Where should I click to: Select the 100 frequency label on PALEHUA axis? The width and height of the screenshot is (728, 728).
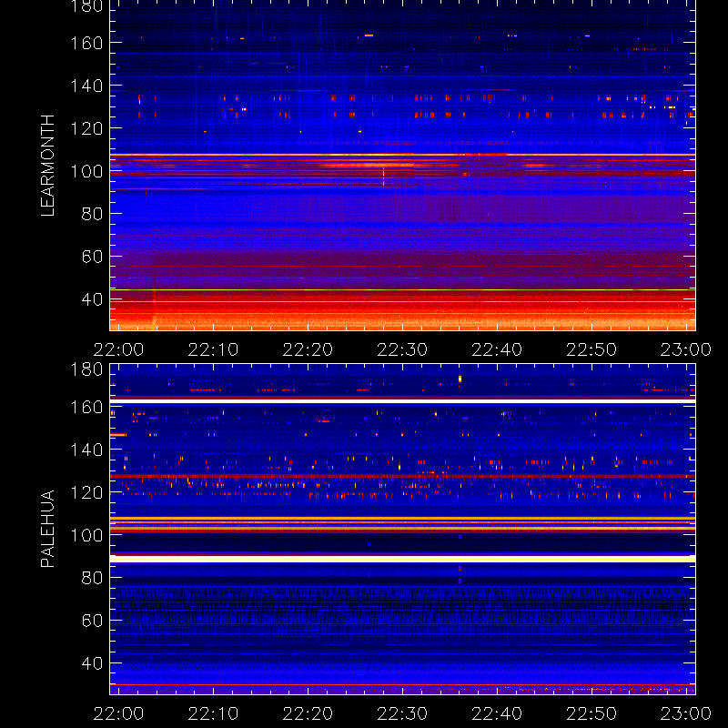coord(86,535)
